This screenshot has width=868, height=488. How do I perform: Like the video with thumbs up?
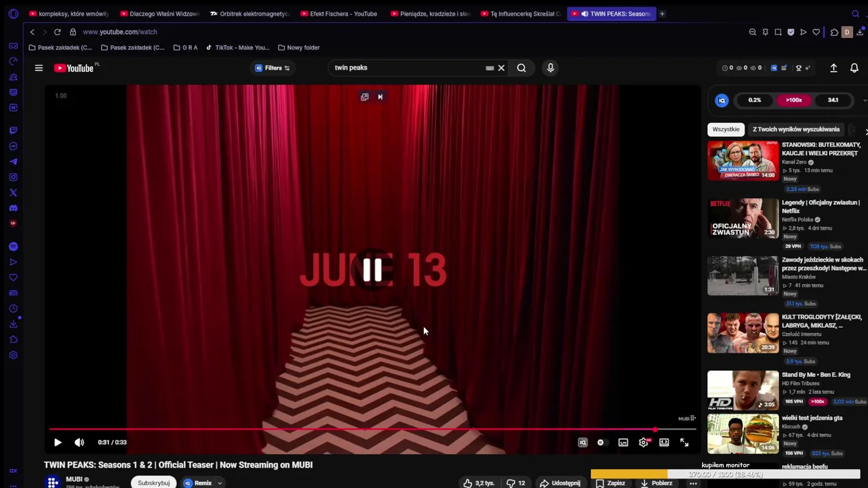point(479,483)
